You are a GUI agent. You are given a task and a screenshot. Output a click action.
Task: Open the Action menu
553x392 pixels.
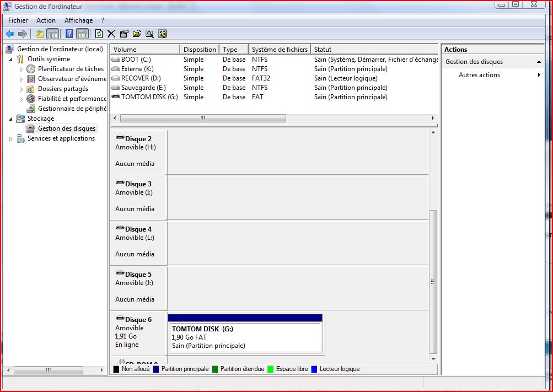coord(46,20)
